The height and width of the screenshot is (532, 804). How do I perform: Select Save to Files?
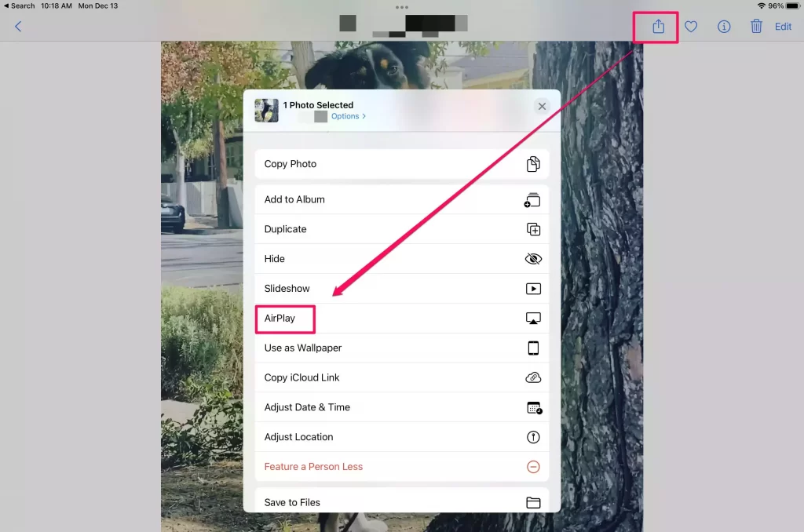[x=402, y=501]
